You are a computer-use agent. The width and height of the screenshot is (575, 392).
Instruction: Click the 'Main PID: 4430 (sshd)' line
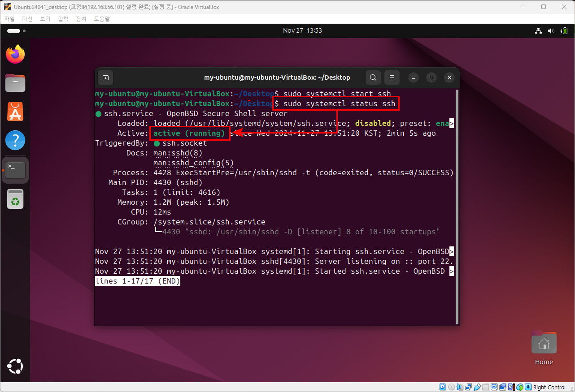point(156,183)
